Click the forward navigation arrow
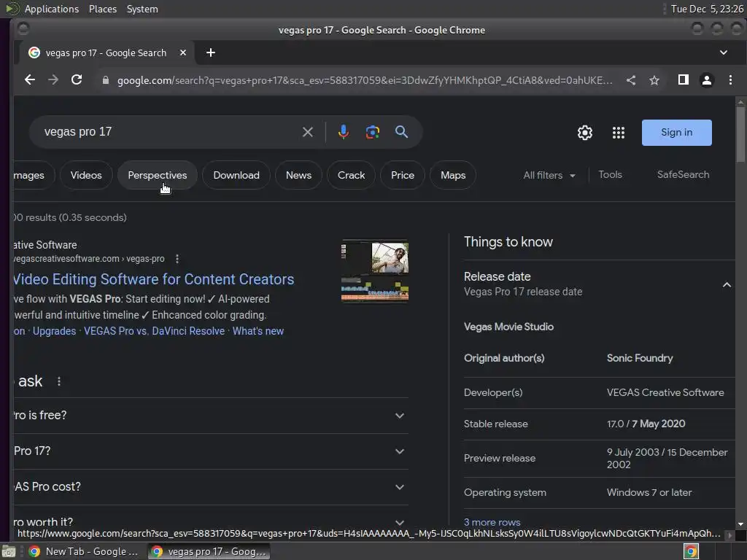 (53, 80)
